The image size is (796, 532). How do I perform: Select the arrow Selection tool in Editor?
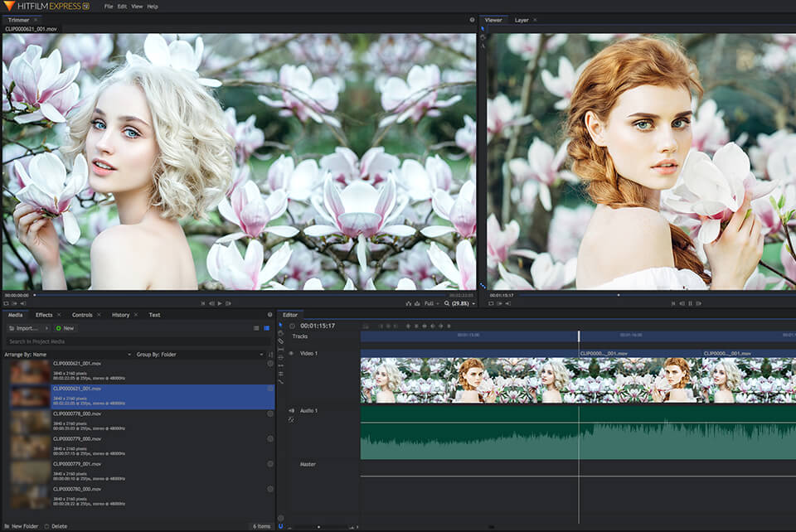(x=280, y=325)
